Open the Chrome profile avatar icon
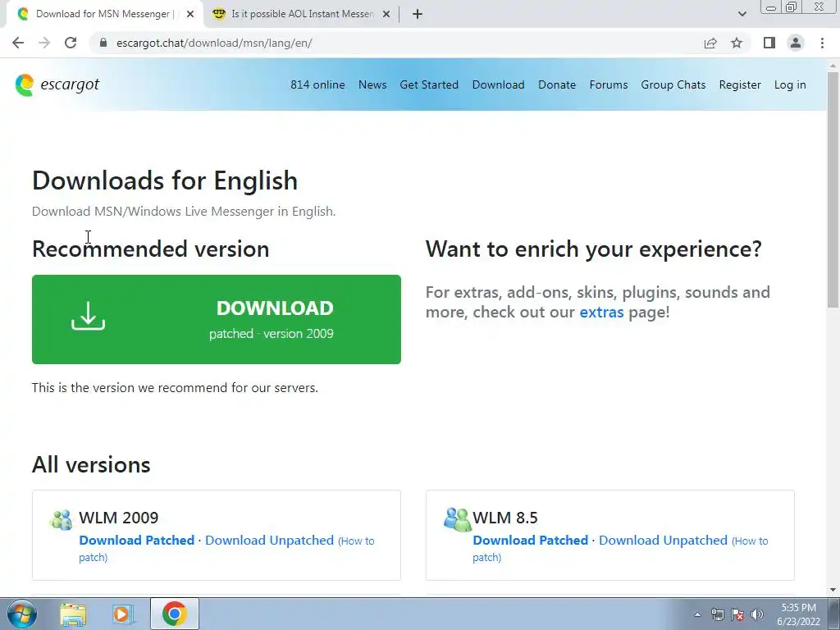840x630 pixels. tap(796, 43)
